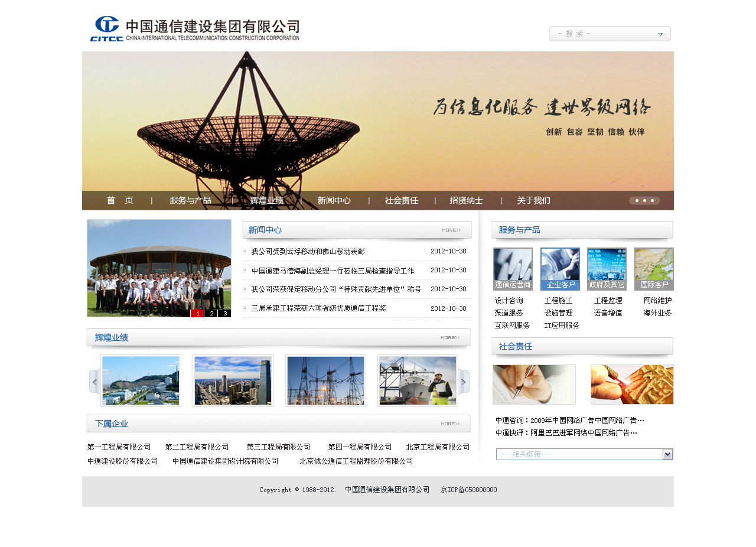This screenshot has height=547, width=756.
Task: Open 辉煌业绩 navigation menu
Action: click(267, 200)
